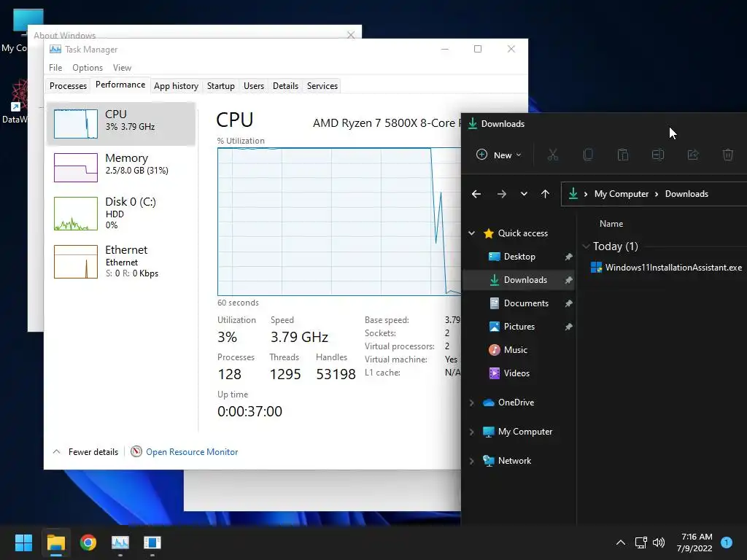The width and height of the screenshot is (747, 560).
Task: Collapse the Today (1) group
Action: click(x=586, y=246)
